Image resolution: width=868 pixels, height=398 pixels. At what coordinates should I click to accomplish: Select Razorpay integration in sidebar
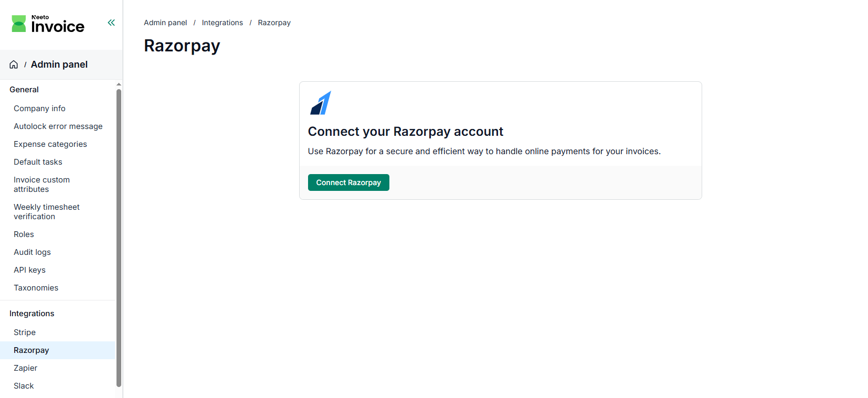(x=57, y=350)
